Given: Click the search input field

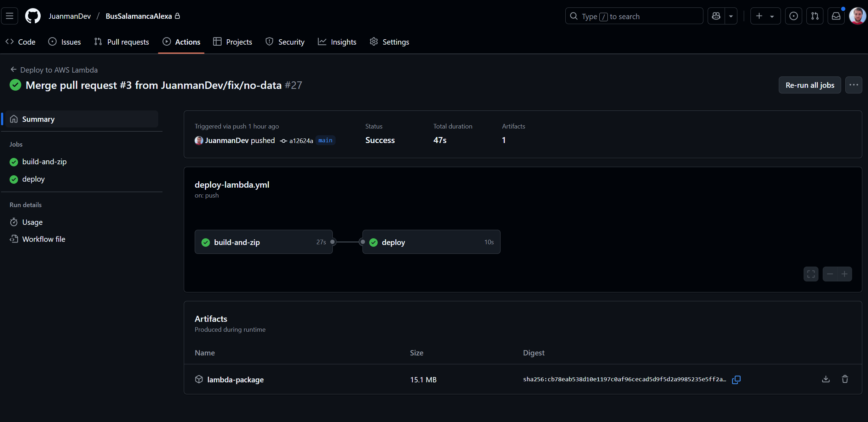Looking at the screenshot, I should click(x=634, y=16).
